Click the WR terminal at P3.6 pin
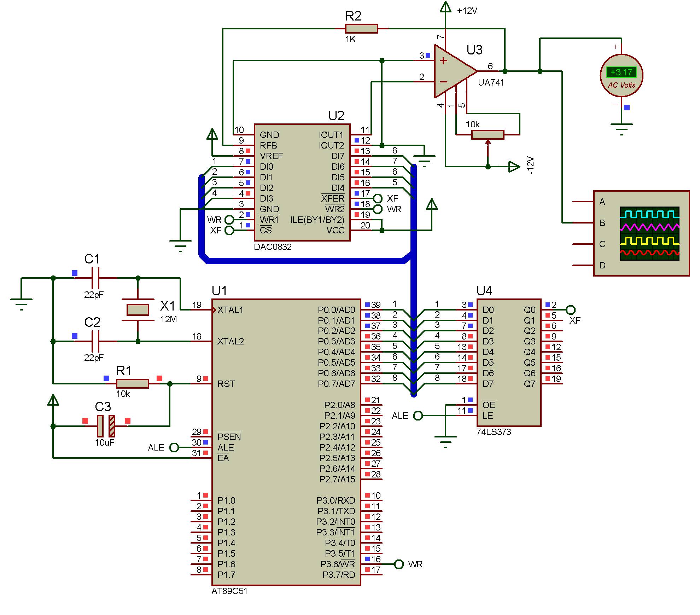Screen dimensions: 700x615 click(399, 564)
